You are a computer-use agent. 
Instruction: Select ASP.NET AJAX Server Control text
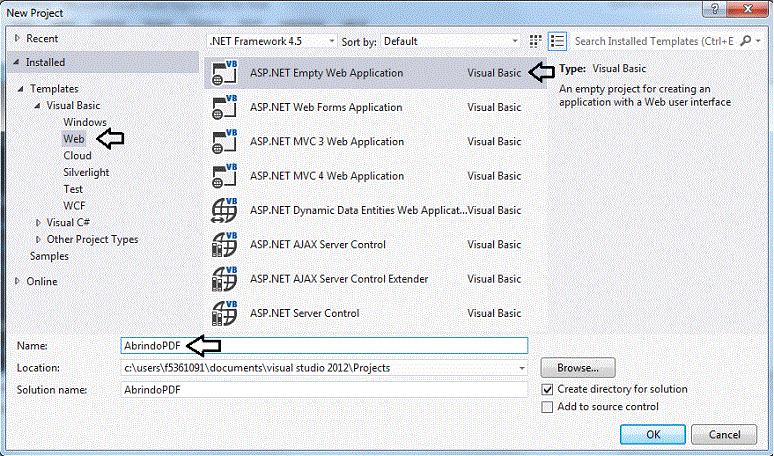point(318,245)
